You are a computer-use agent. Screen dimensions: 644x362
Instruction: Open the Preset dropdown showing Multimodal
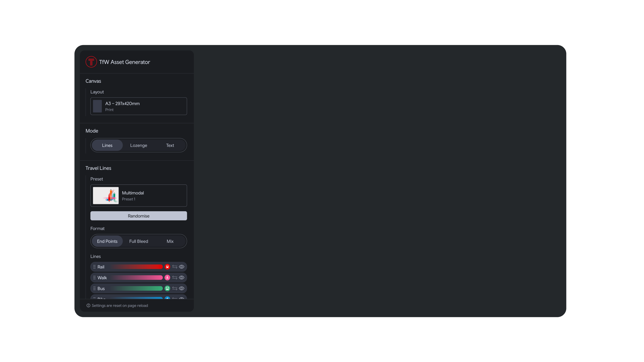click(139, 195)
